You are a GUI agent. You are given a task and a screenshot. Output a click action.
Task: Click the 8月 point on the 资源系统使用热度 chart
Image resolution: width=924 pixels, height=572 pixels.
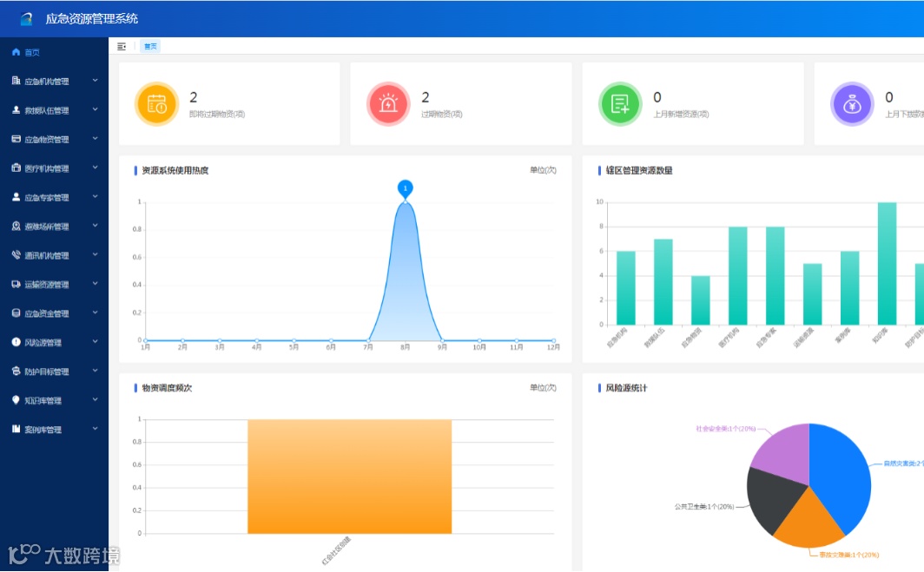point(405,202)
